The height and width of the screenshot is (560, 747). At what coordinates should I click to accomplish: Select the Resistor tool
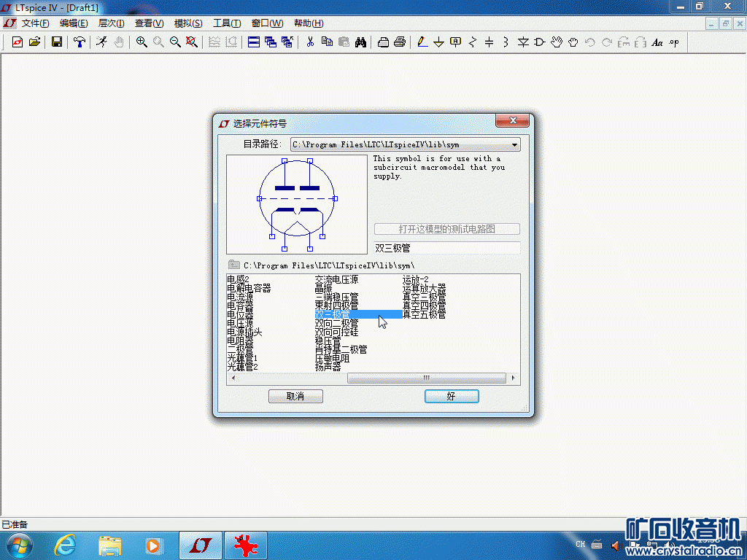click(473, 42)
